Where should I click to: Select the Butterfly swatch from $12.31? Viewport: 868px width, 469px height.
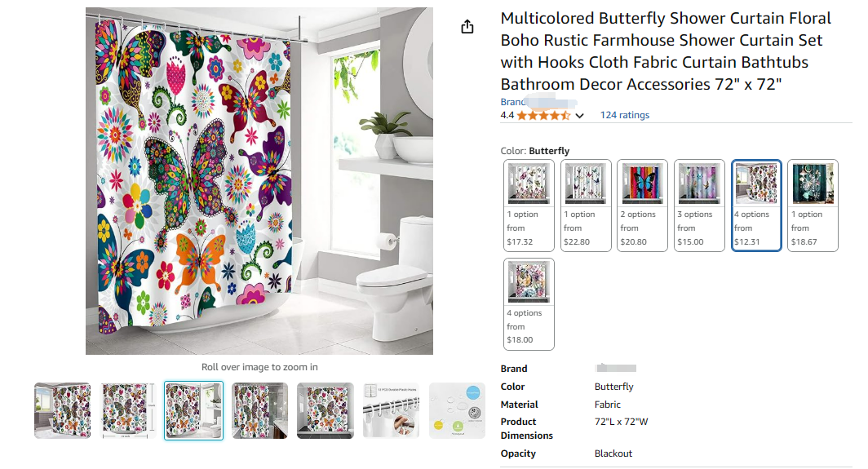(756, 206)
